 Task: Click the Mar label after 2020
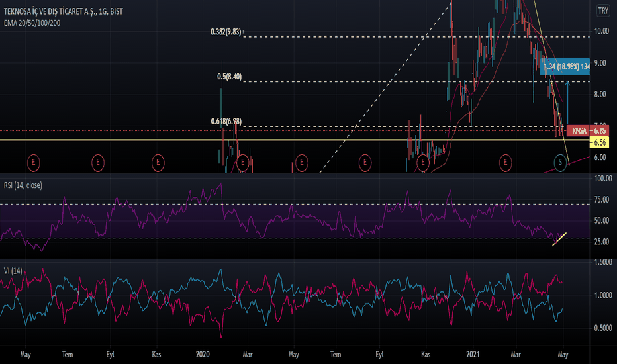point(248,355)
